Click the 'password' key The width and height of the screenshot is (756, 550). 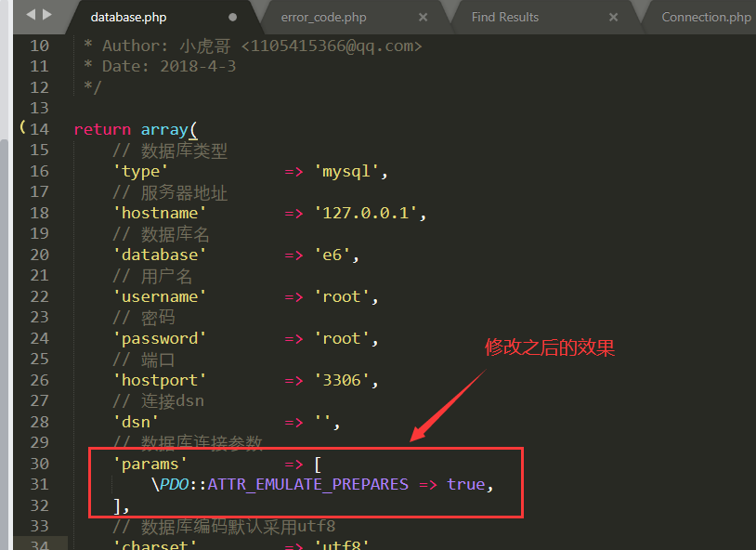tap(160, 339)
